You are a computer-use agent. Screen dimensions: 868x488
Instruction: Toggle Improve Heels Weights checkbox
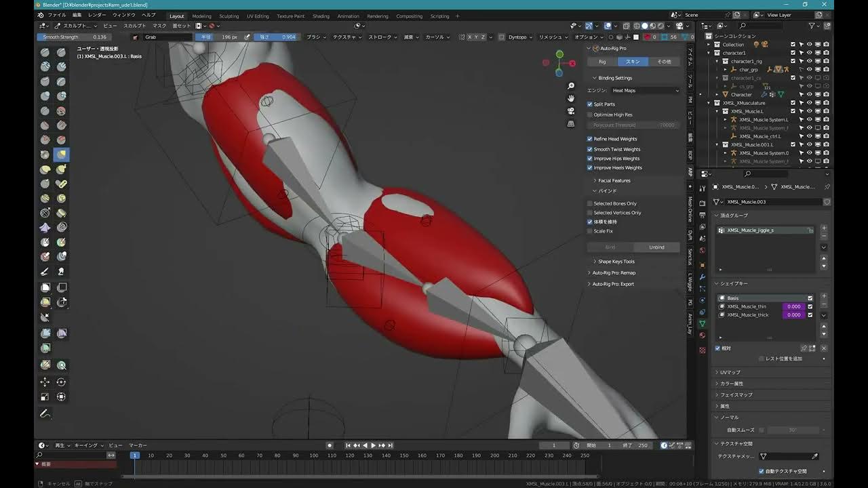point(590,167)
